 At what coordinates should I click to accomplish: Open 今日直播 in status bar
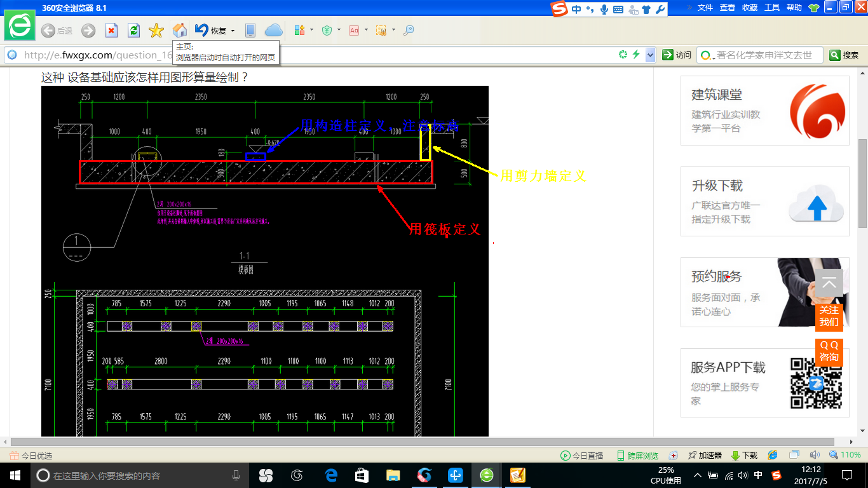click(582, 456)
